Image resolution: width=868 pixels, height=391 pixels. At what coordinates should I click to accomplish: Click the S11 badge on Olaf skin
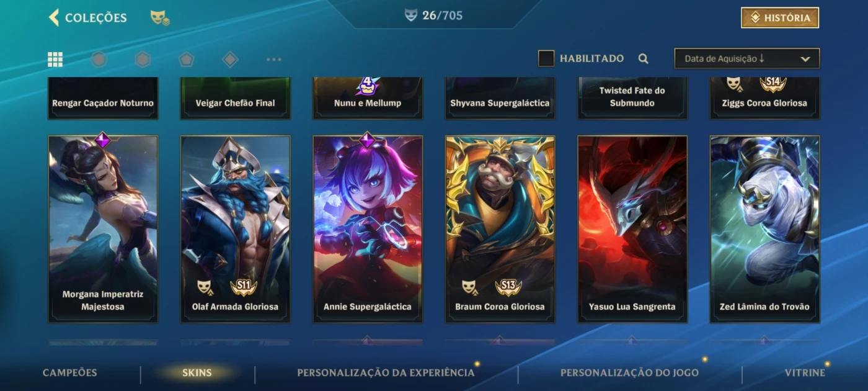pyautogui.click(x=244, y=286)
